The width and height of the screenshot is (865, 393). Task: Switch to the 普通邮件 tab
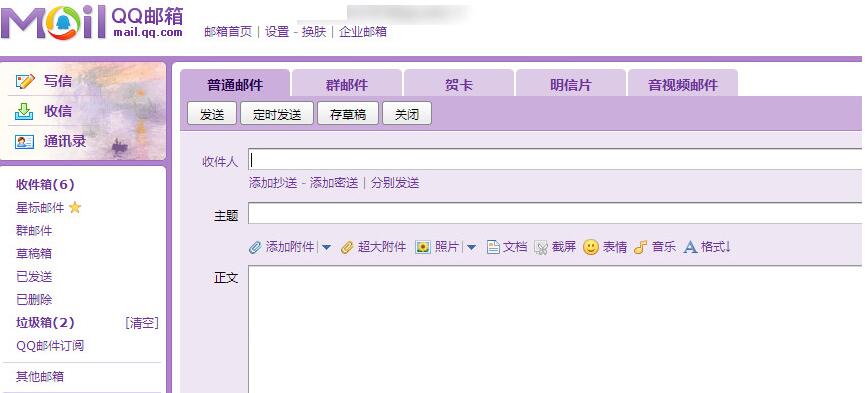(235, 84)
